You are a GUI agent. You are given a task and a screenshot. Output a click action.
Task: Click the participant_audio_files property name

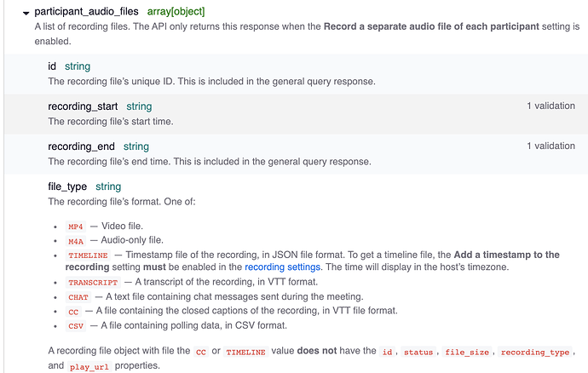(86, 12)
